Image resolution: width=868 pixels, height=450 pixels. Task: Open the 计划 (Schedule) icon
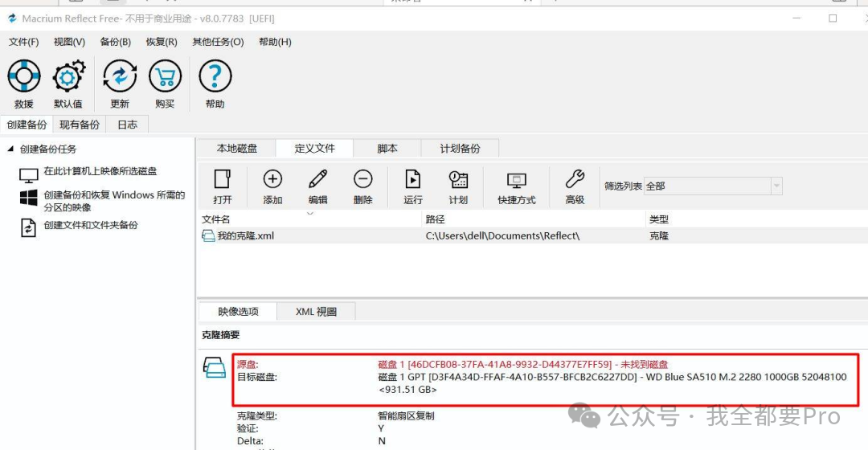(458, 179)
